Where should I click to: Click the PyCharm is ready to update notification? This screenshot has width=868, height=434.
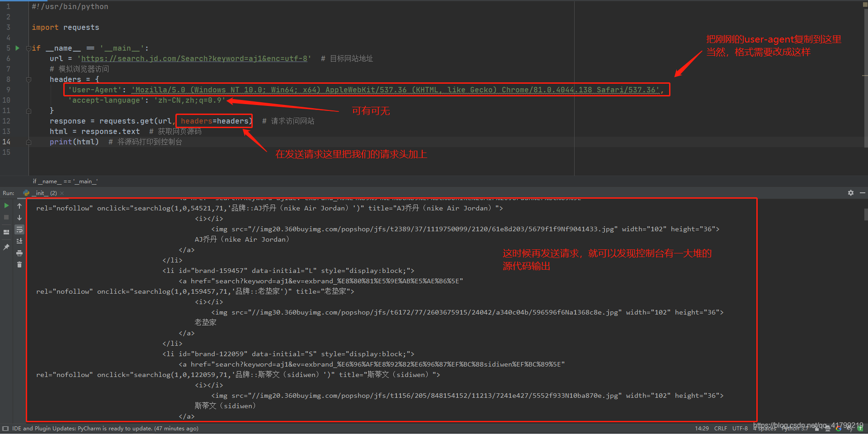tap(105, 429)
